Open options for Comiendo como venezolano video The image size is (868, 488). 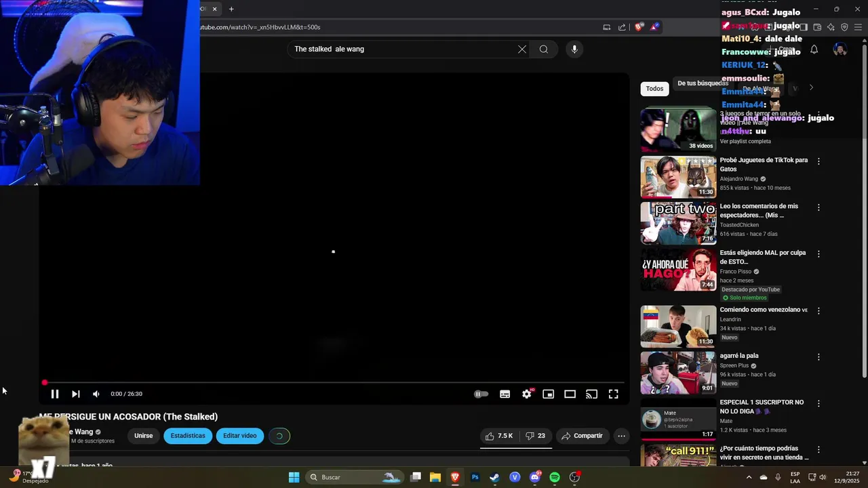tap(818, 310)
